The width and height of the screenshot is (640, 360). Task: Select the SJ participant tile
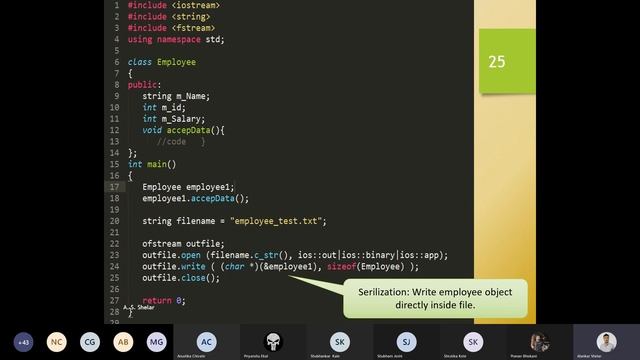click(406, 342)
